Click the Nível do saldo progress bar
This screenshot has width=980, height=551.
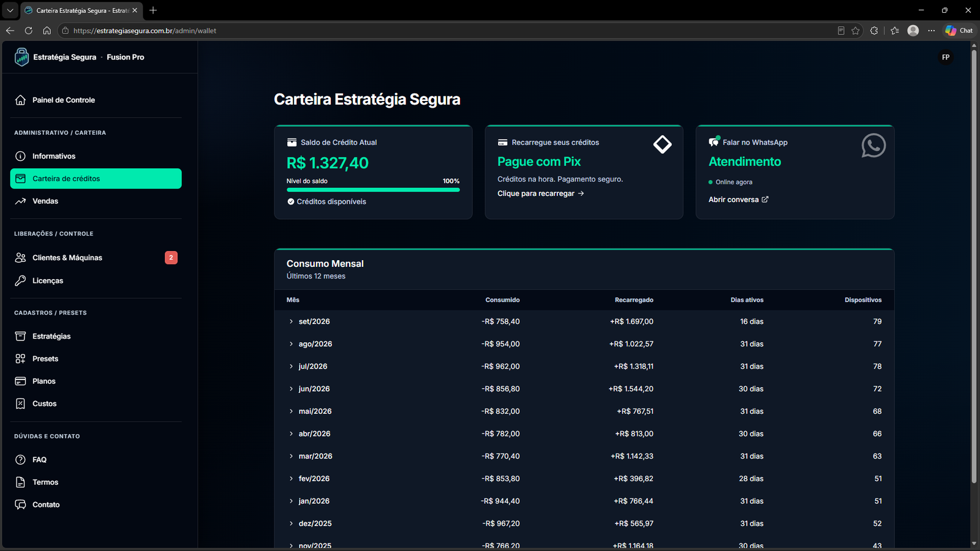(x=373, y=190)
